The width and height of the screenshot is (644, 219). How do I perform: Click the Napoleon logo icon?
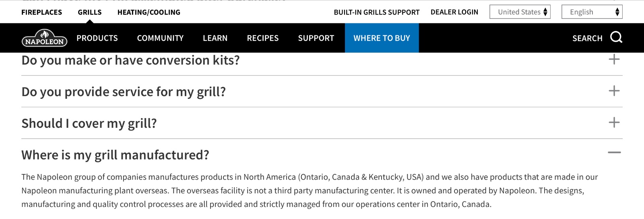[44, 38]
